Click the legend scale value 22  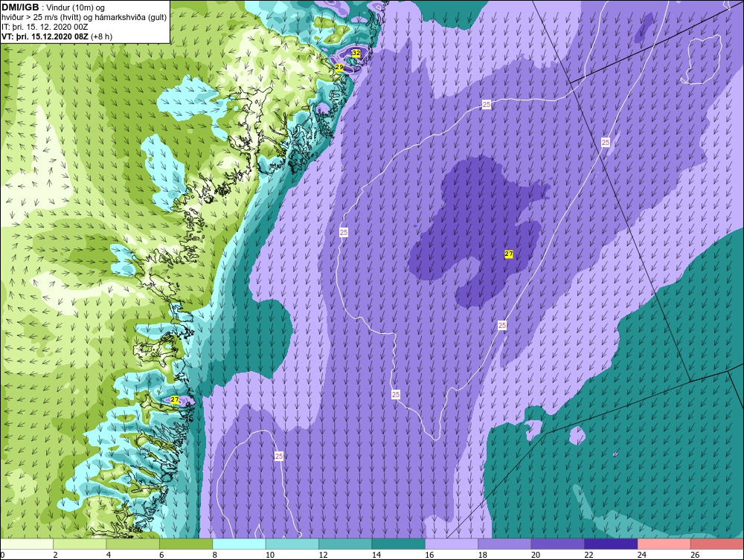coord(589,555)
